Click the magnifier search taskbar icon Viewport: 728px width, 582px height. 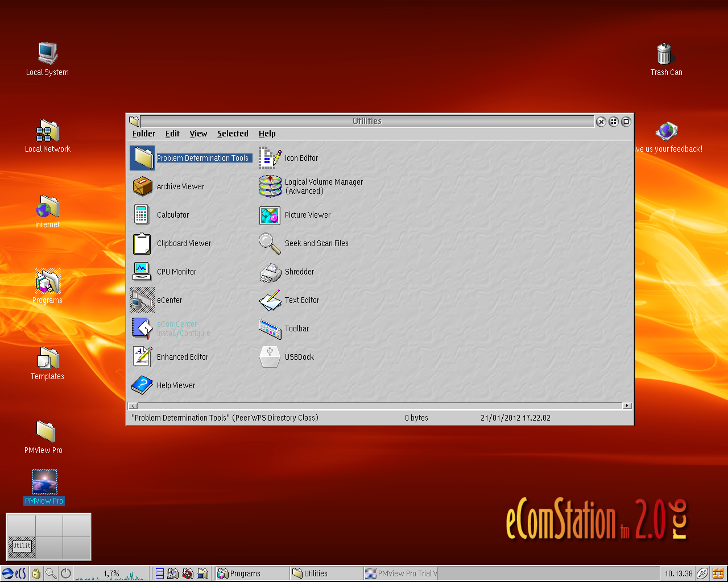click(51, 573)
